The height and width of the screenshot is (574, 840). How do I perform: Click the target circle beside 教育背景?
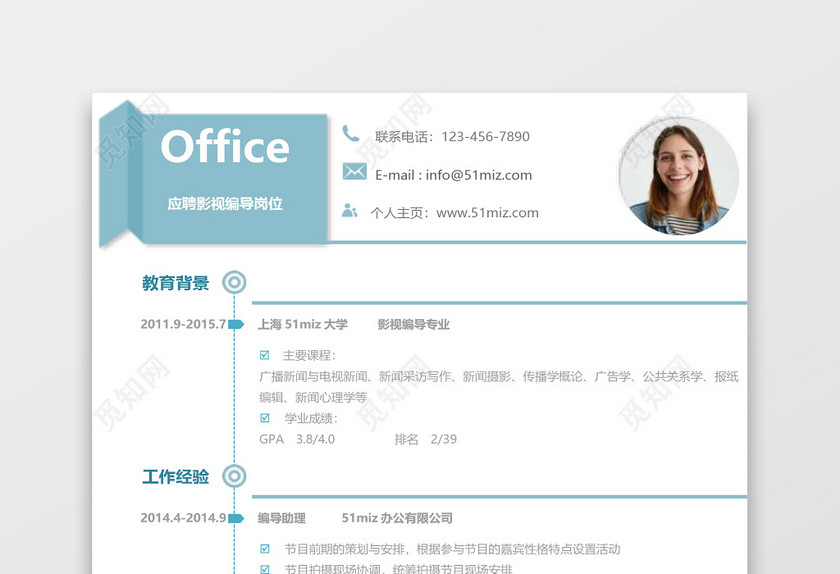[x=234, y=282]
